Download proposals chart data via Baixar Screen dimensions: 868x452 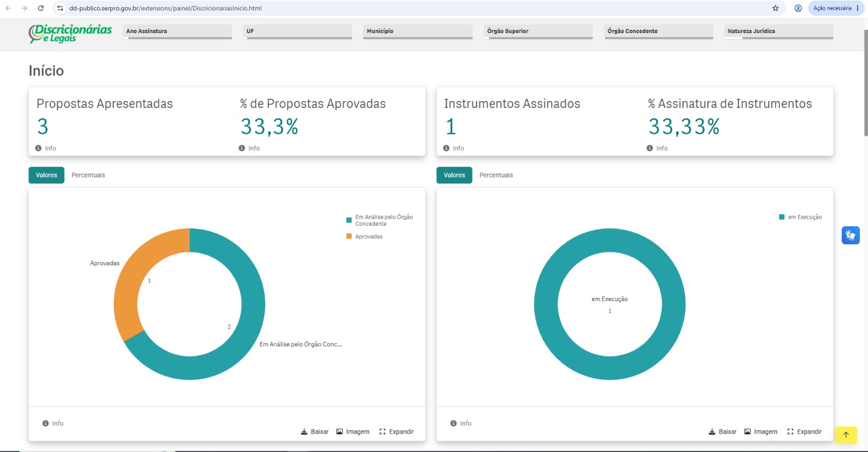[x=315, y=432]
